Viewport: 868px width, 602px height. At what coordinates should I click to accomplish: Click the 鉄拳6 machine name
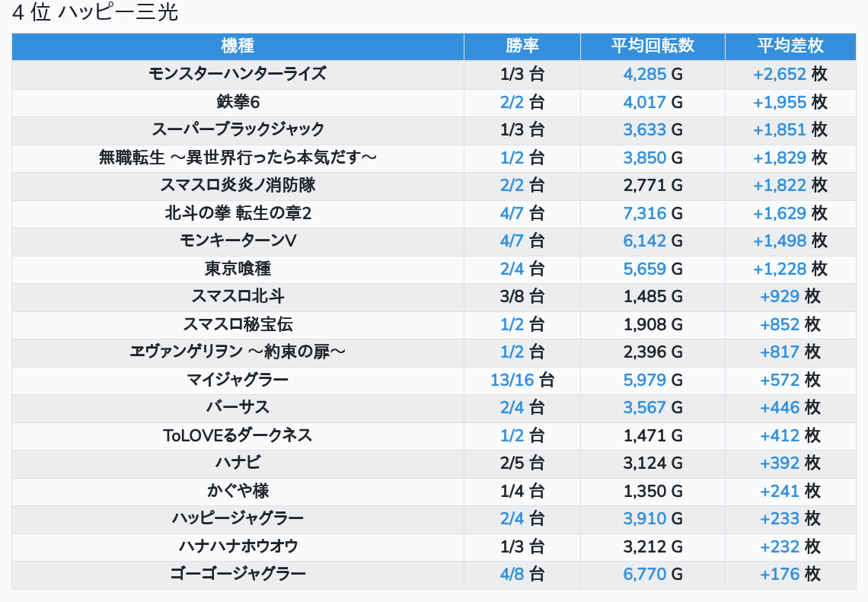(238, 102)
